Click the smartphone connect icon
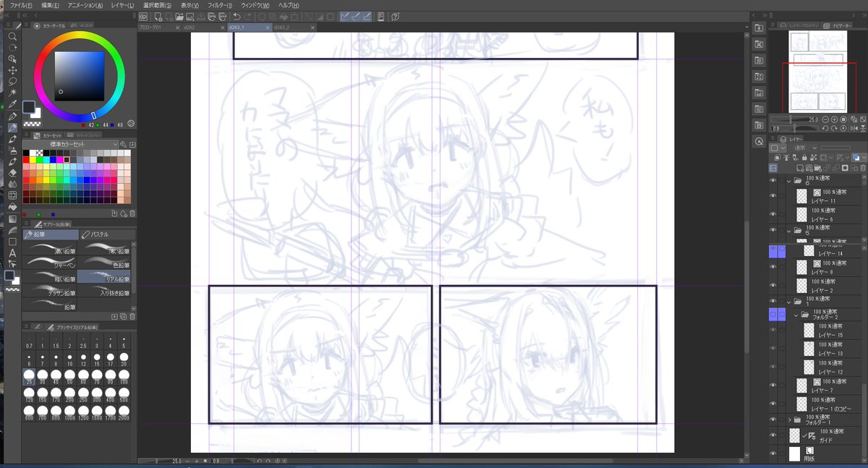Screen dimensions: 868x468 [x=381, y=17]
